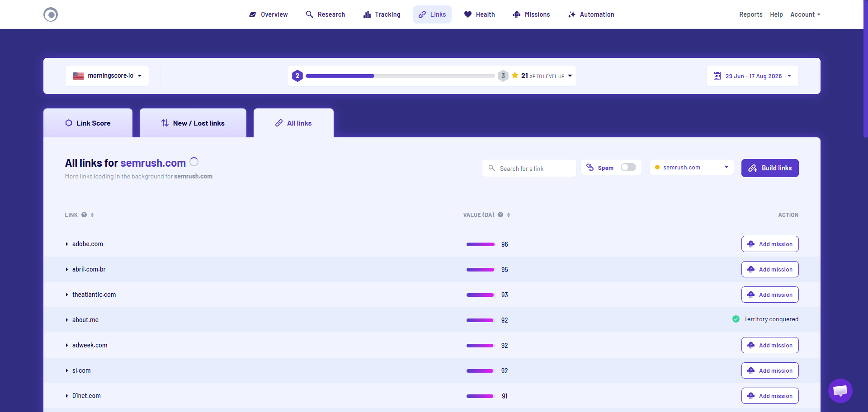This screenshot has height=412, width=868.
Task: Click the XP level progress bar
Action: coord(400,76)
